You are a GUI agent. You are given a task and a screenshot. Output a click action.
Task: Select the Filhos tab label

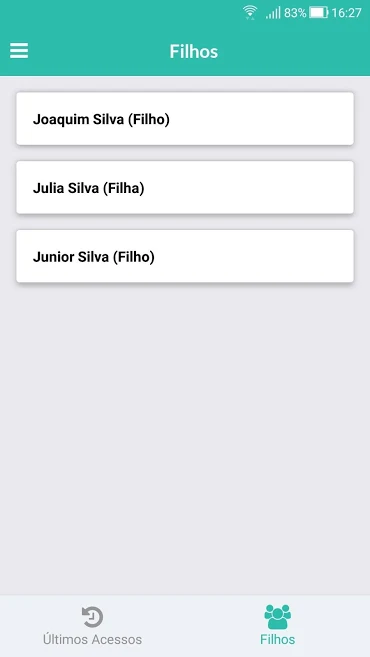(x=277, y=640)
